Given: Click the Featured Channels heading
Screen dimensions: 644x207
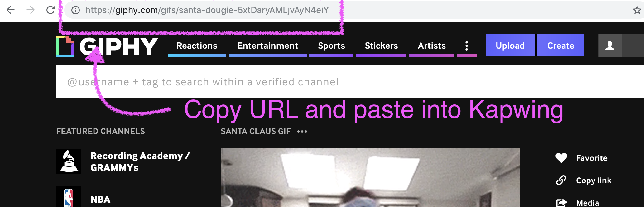Looking at the screenshot, I should (x=100, y=131).
